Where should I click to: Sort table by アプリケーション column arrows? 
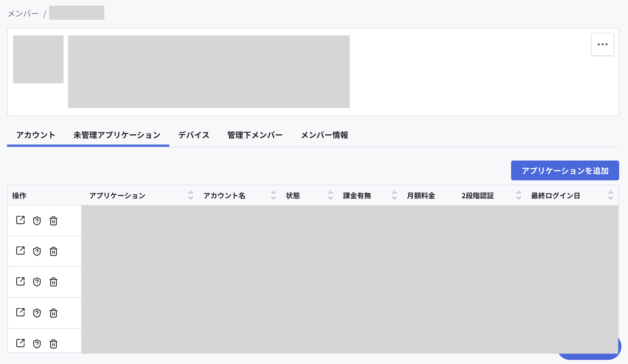coord(190,195)
